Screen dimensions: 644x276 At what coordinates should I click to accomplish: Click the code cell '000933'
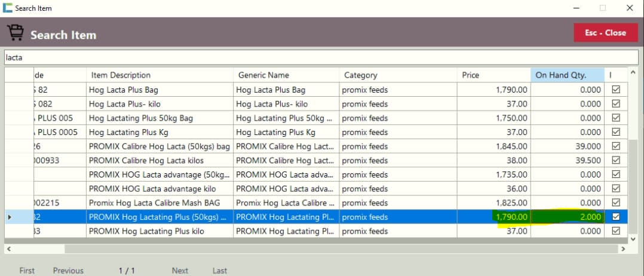coord(60,160)
